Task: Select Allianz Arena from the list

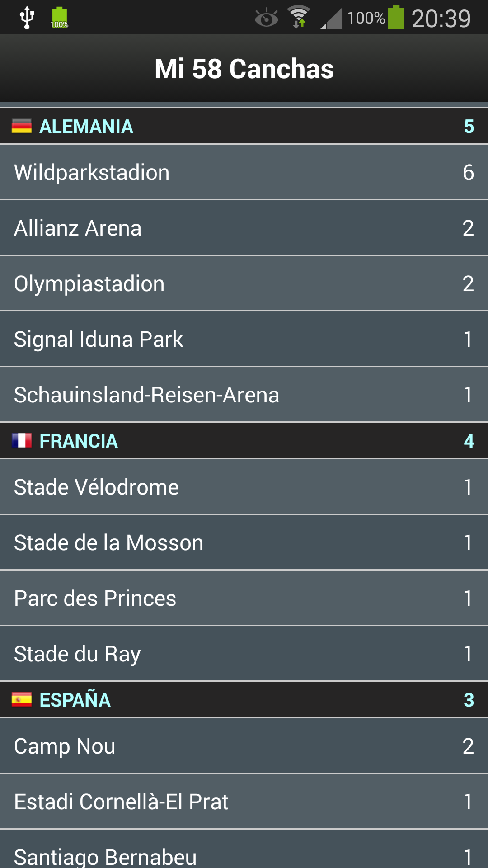Action: [244, 228]
